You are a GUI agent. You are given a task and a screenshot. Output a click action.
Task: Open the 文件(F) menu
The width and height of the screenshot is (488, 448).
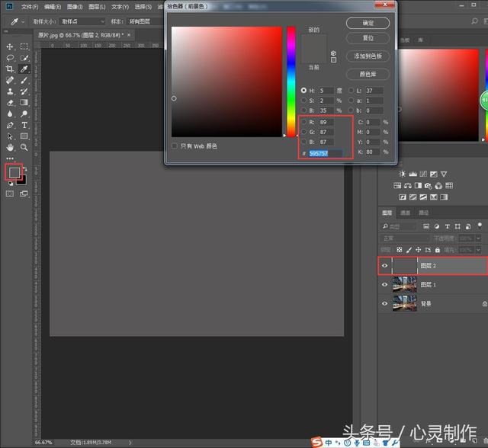(x=30, y=6)
